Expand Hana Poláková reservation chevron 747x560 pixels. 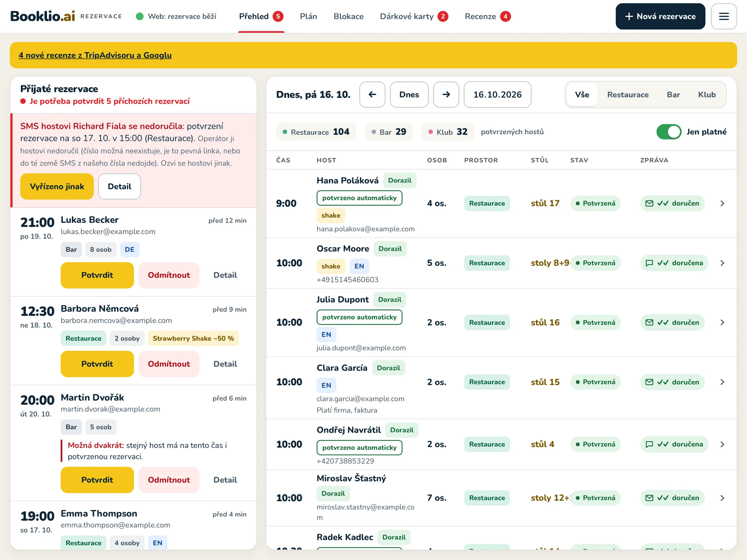722,204
